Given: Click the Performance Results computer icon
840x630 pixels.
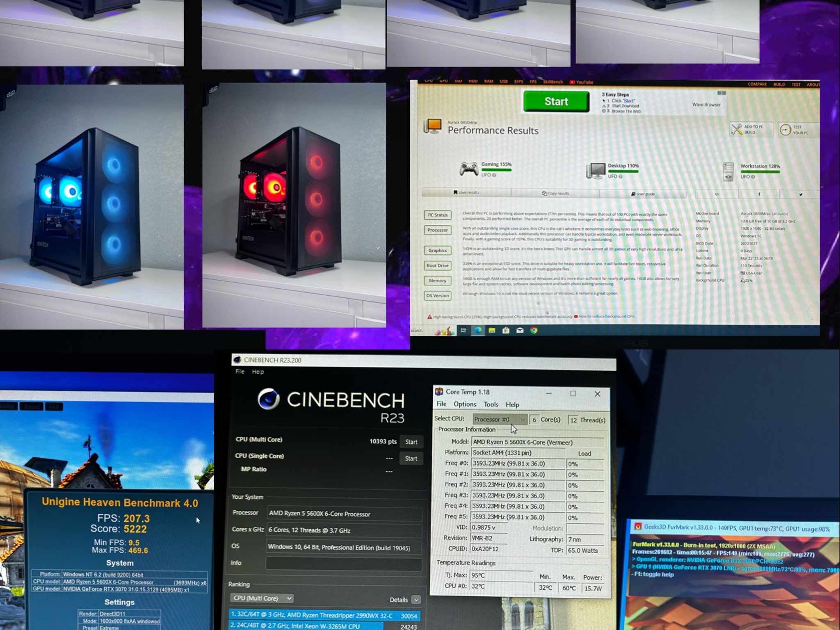Looking at the screenshot, I should click(433, 126).
